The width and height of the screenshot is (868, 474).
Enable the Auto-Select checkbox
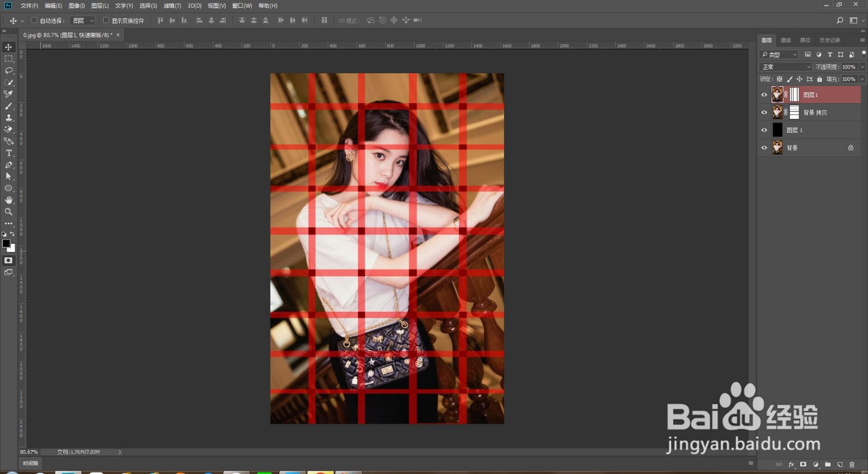(x=34, y=20)
